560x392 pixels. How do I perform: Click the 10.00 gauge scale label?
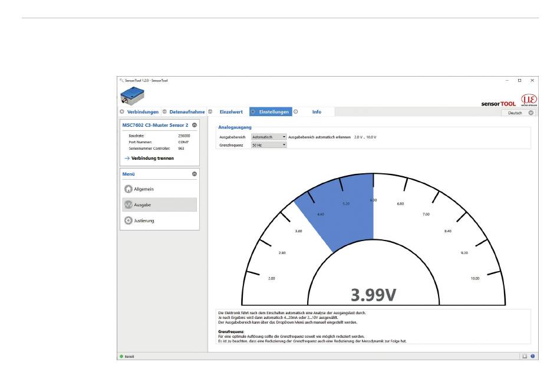tap(475, 278)
